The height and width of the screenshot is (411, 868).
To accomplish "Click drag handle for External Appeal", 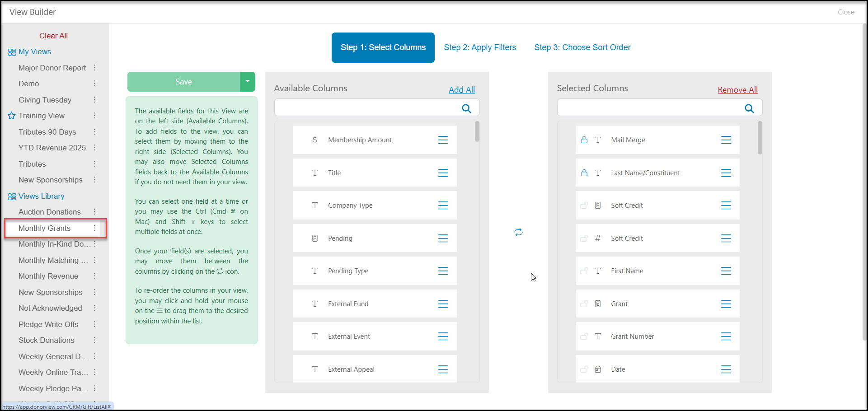I will [443, 369].
